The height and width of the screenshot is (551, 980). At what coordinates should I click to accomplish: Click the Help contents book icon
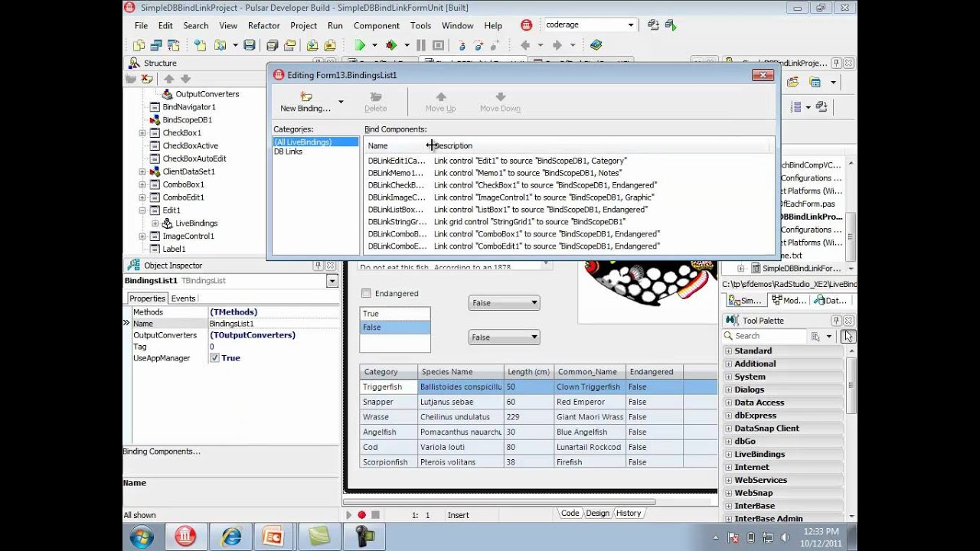(x=596, y=45)
